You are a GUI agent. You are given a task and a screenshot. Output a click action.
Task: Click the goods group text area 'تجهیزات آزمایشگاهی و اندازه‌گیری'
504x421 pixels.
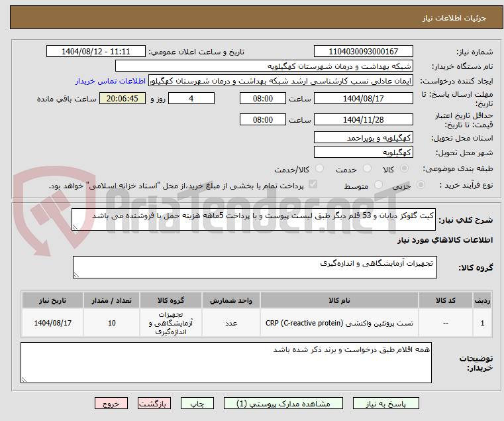[x=254, y=267]
